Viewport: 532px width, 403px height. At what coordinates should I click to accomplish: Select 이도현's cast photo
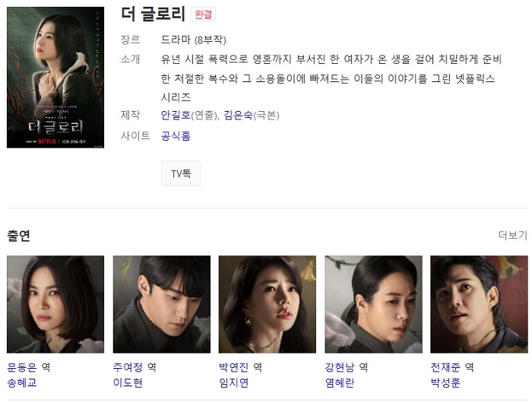pos(161,304)
